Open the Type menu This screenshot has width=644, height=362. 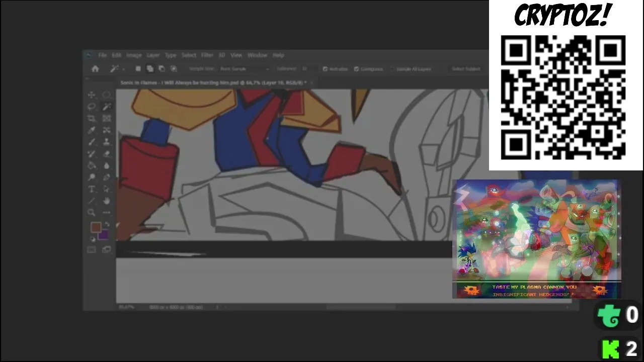171,55
